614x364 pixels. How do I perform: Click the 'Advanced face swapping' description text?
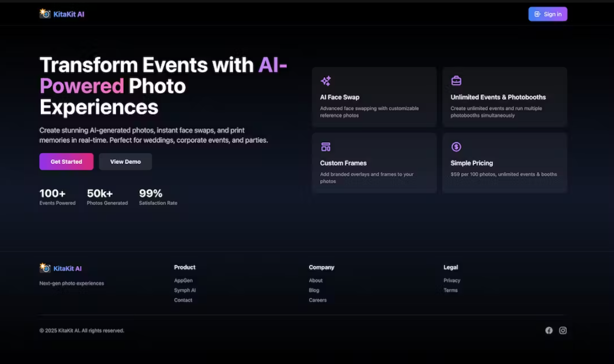[369, 111]
